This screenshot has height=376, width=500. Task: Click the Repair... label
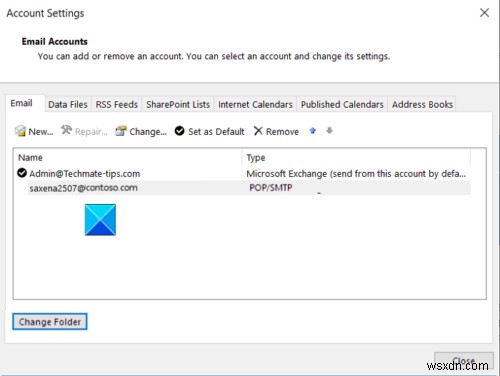pyautogui.click(x=91, y=132)
